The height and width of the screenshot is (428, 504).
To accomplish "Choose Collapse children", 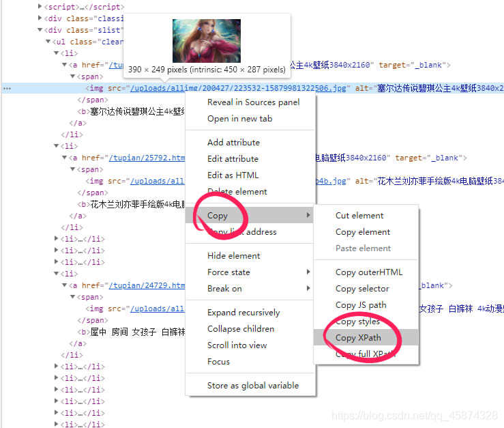I will pyautogui.click(x=241, y=328).
